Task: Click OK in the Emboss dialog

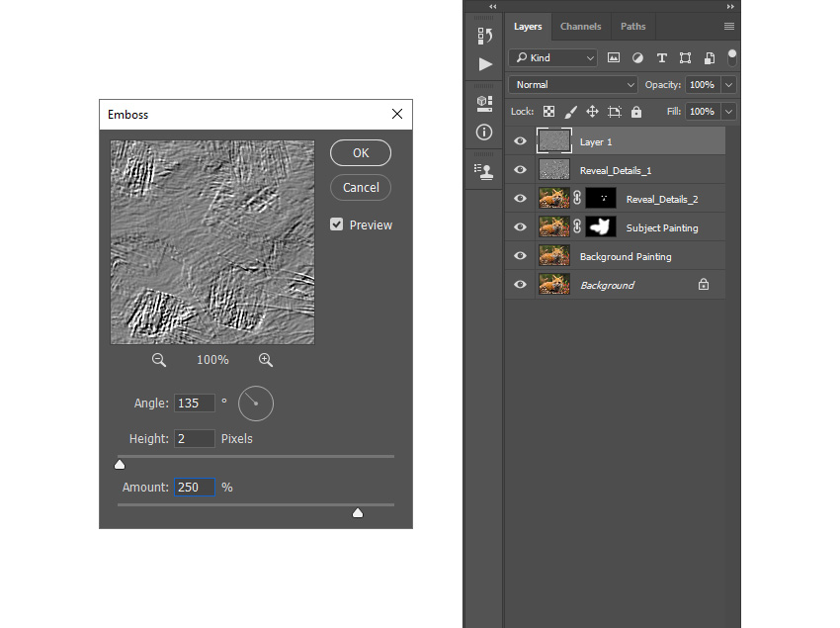Action: [361, 153]
